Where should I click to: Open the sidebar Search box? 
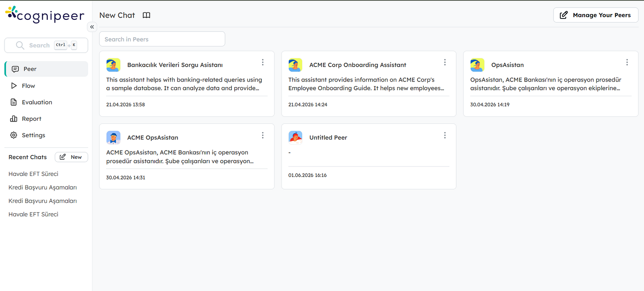click(46, 45)
